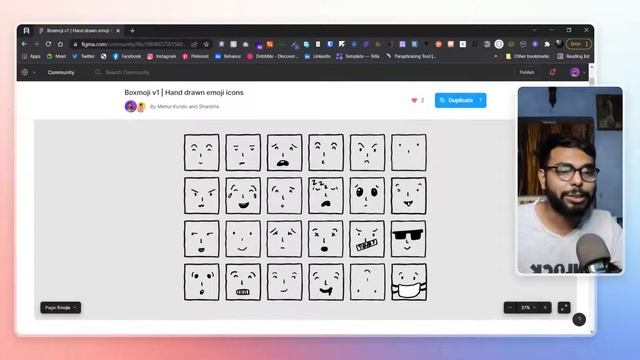Open the Dribbble - Discover bookmark
640x360 pixels.
[x=273, y=56]
